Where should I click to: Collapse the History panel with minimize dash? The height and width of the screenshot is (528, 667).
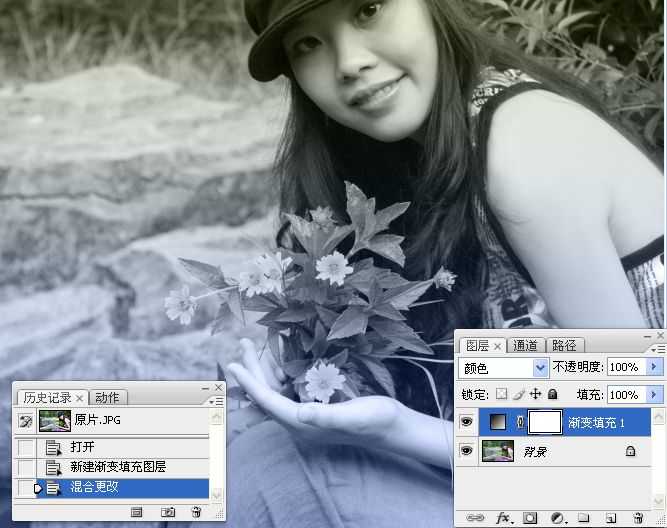pos(205,388)
